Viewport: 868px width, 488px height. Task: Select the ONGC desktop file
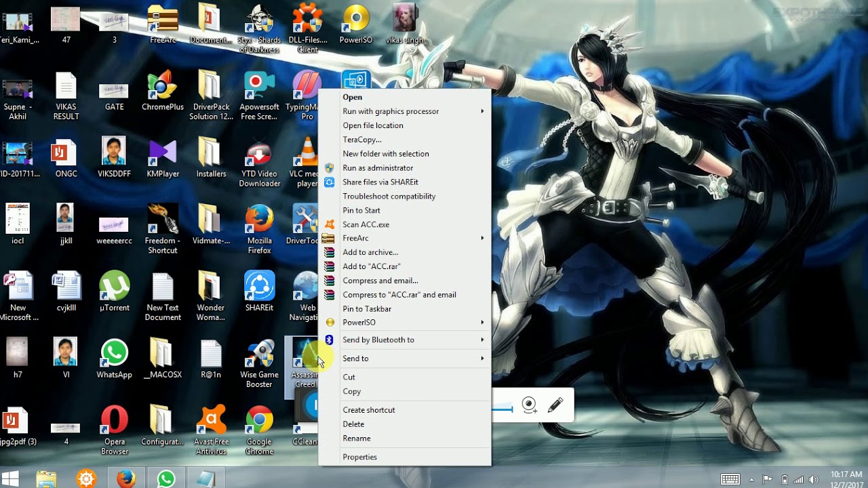[x=66, y=158]
